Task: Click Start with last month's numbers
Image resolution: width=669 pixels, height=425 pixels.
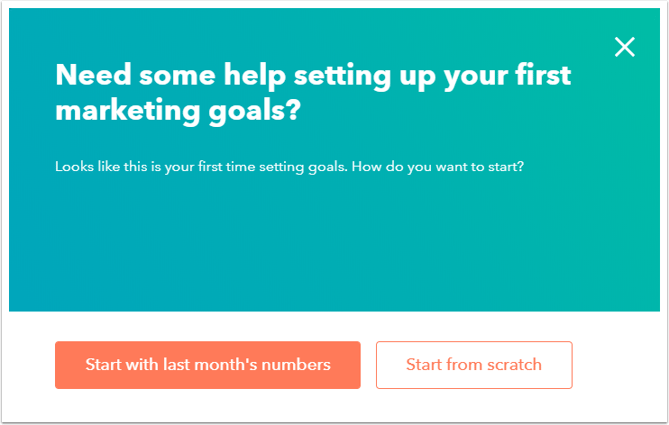Action: tap(208, 365)
